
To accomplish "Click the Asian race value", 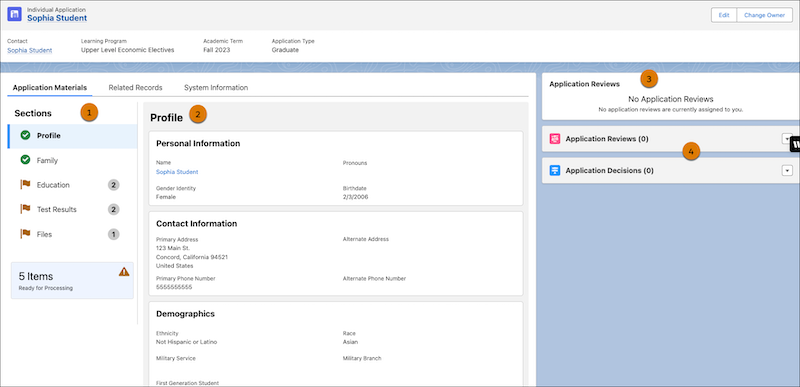I will (351, 342).
